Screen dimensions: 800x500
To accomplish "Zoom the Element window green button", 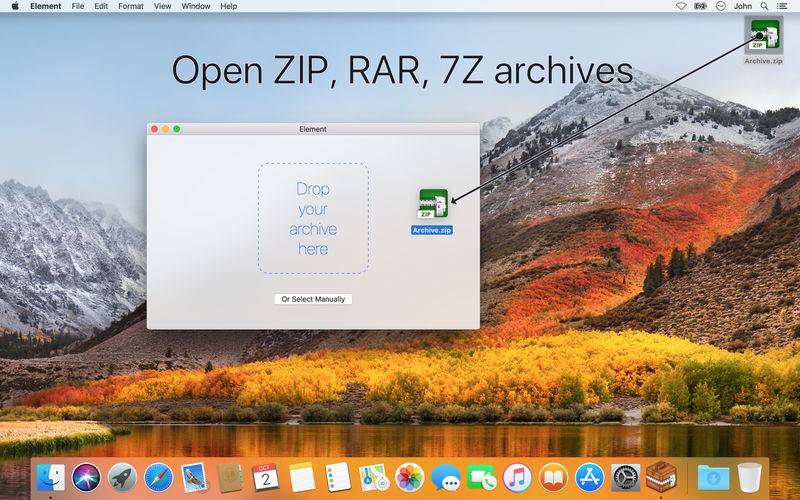I will click(x=177, y=129).
